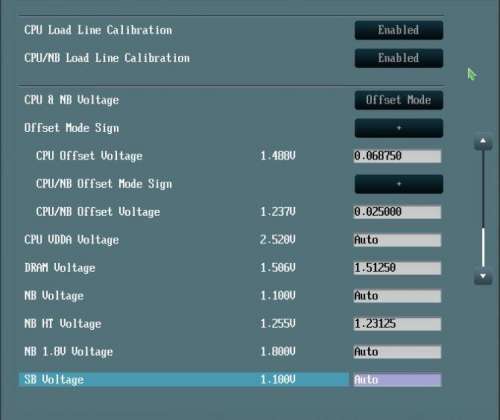Screen dimensions: 500x420
Task: Click the 1.800V reading value
Action: tap(278, 352)
